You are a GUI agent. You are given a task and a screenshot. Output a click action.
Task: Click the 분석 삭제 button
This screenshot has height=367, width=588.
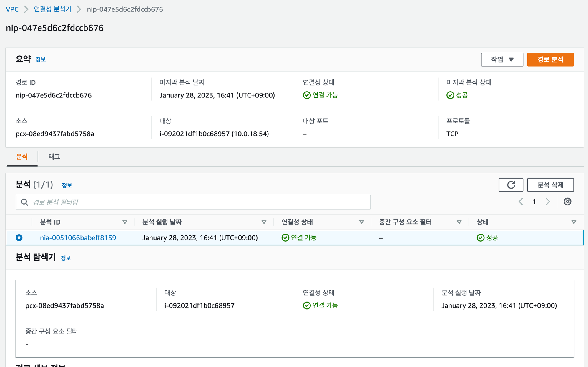pyautogui.click(x=550, y=185)
